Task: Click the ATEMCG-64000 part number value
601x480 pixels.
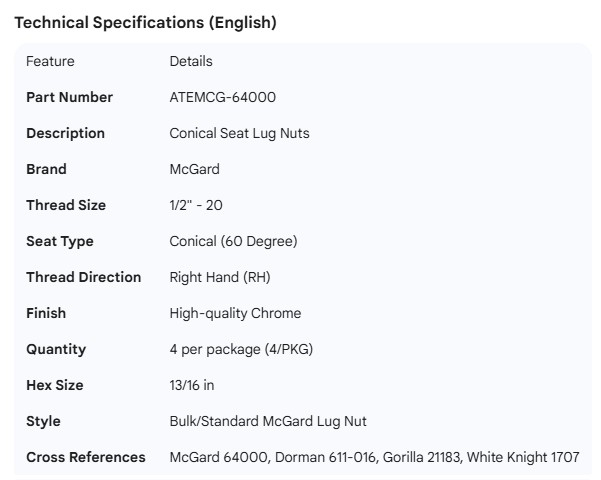Action: click(x=223, y=97)
